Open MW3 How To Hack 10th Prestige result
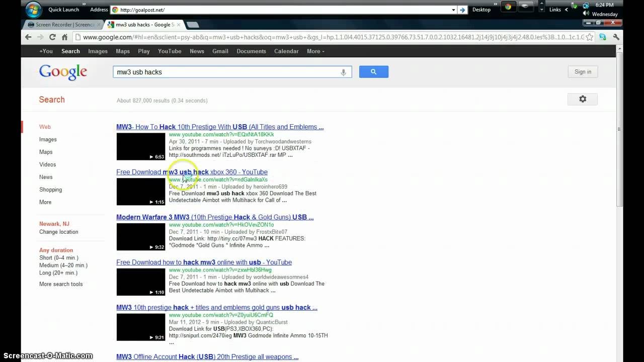 220,127
